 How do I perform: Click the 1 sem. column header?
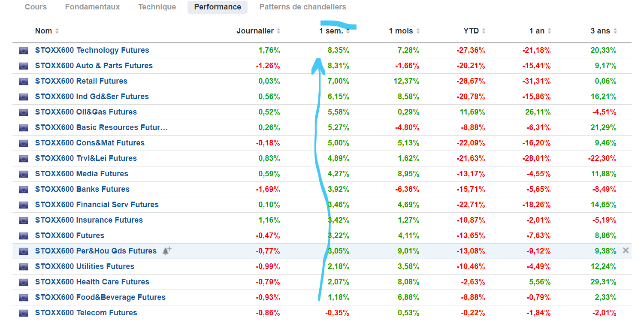coord(331,31)
